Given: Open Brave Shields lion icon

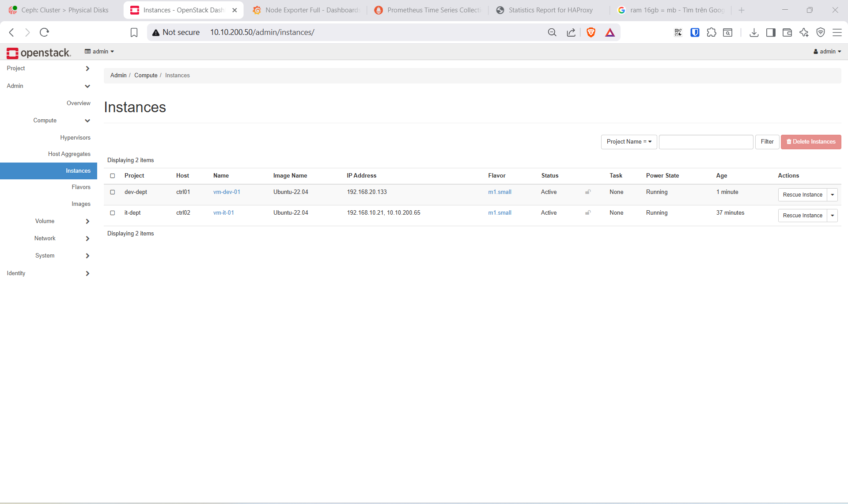Looking at the screenshot, I should 591,32.
